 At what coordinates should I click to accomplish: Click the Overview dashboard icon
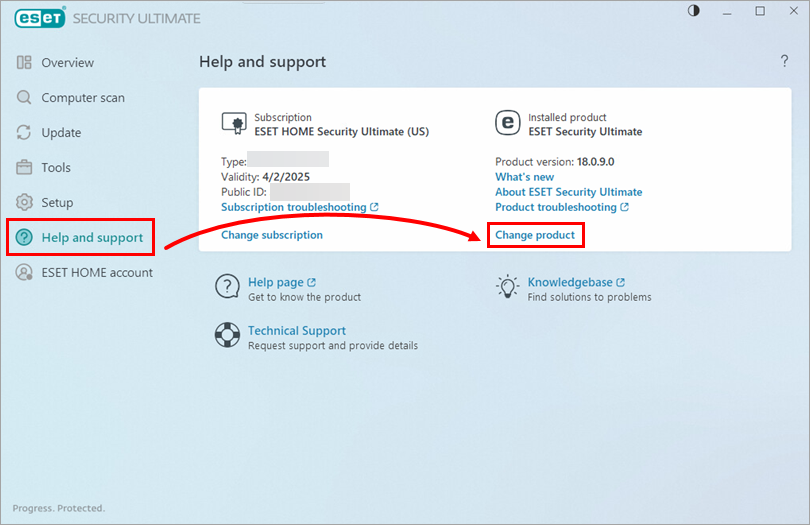24,63
